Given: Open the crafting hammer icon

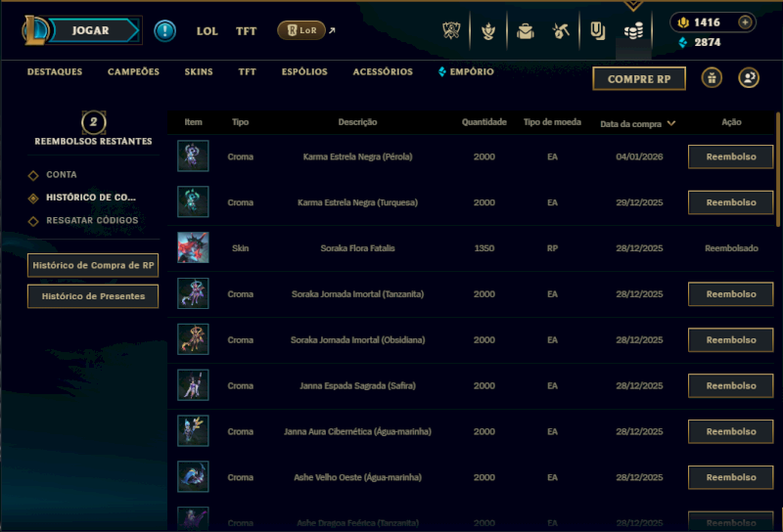Looking at the screenshot, I should 561,31.
